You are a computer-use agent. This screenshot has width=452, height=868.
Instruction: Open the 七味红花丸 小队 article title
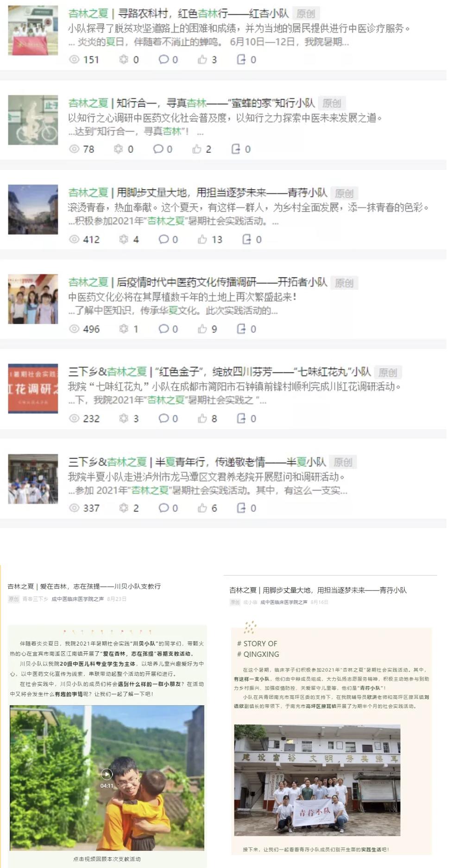tap(220, 371)
